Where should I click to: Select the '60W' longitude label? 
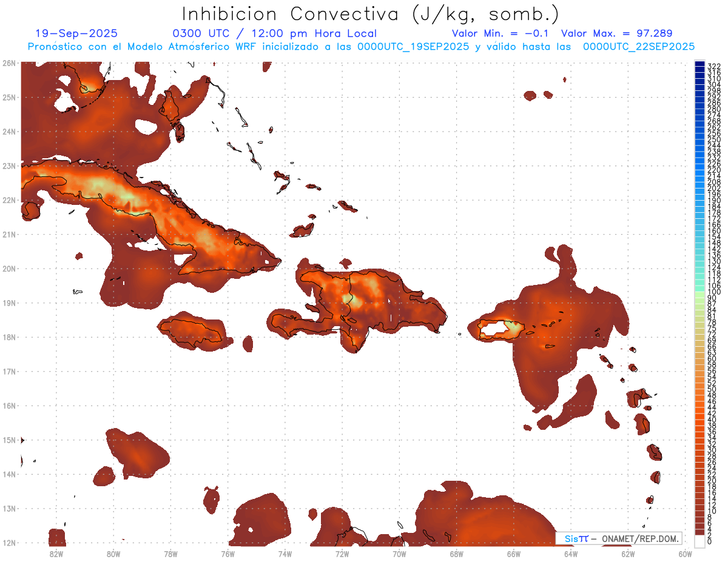686,553
